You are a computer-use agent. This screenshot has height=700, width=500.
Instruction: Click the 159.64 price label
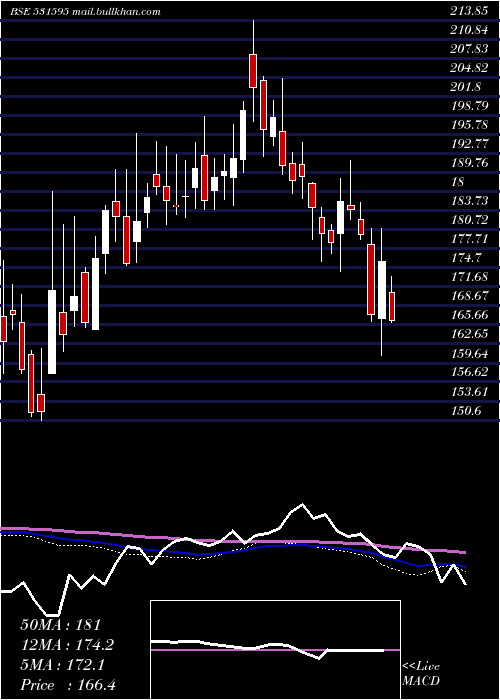click(469, 354)
